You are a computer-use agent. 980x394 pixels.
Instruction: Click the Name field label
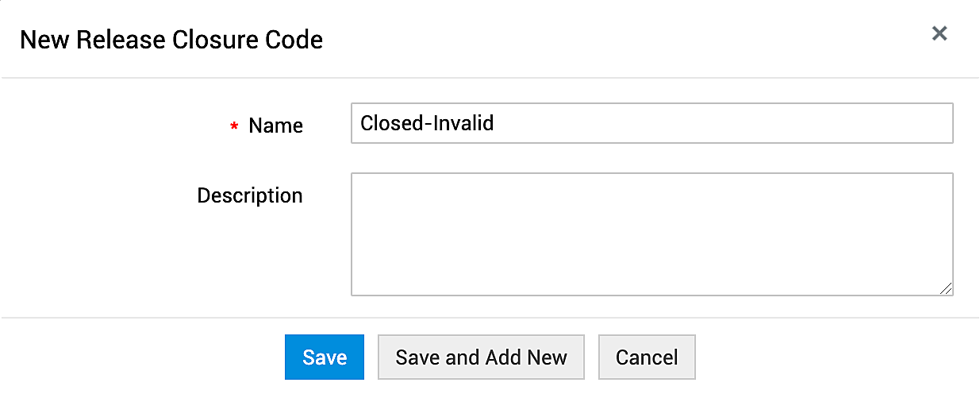click(x=275, y=126)
